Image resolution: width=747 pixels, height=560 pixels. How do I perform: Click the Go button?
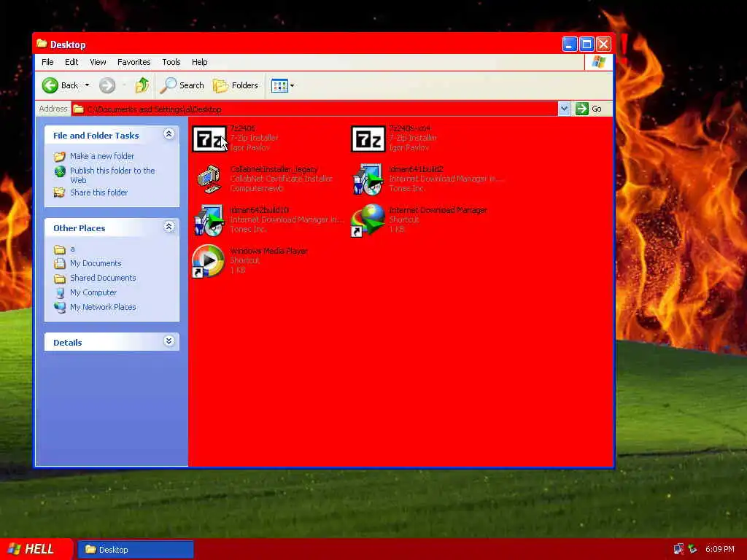(589, 109)
